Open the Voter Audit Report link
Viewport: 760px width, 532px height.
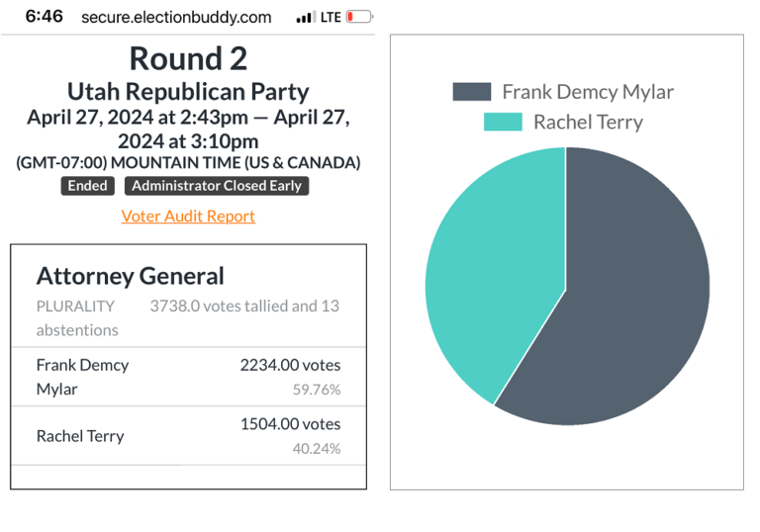pos(188,216)
